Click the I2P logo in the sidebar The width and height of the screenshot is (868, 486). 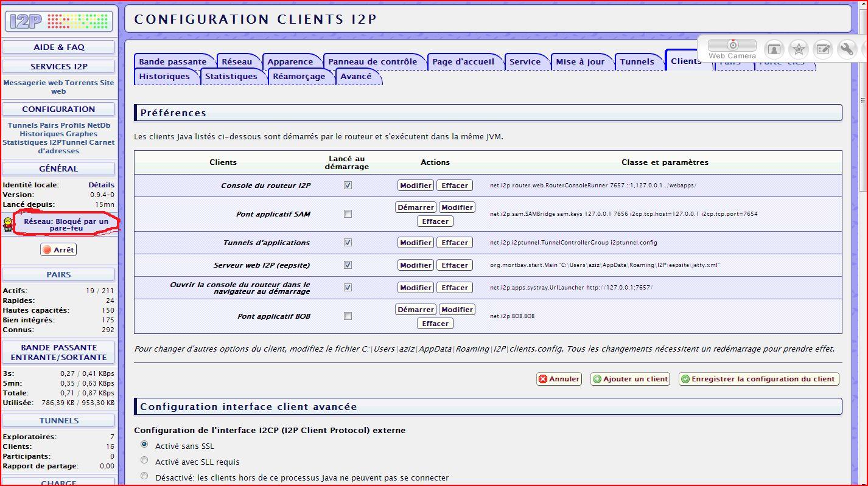point(58,21)
